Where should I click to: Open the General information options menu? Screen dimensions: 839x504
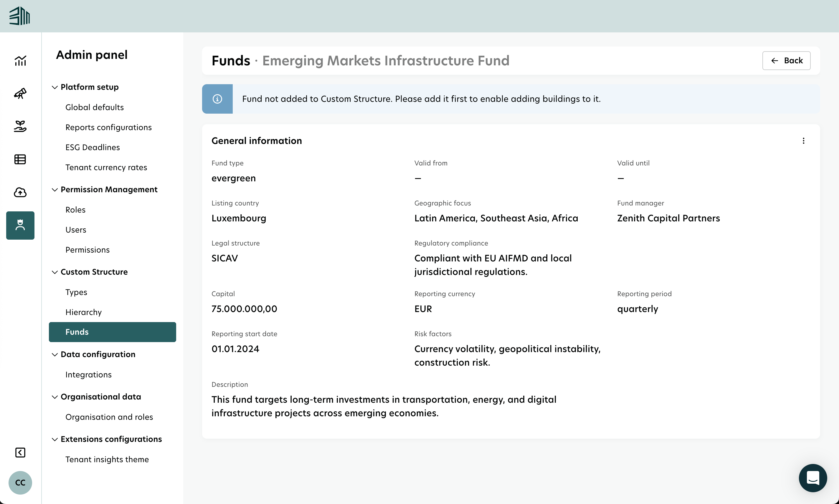[x=803, y=141]
